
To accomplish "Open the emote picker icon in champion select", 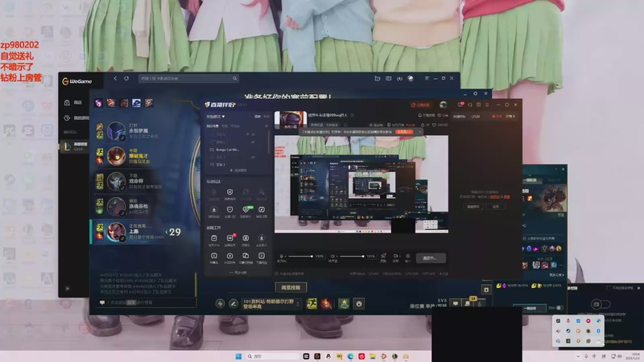I will click(359, 304).
